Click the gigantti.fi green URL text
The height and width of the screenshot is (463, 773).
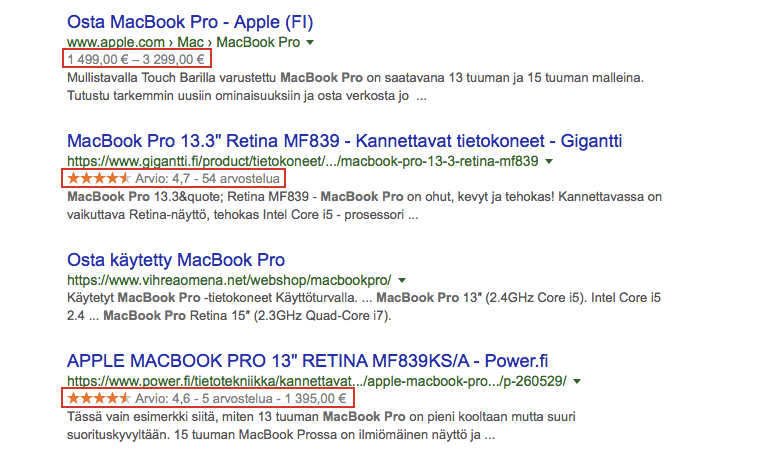tap(302, 161)
